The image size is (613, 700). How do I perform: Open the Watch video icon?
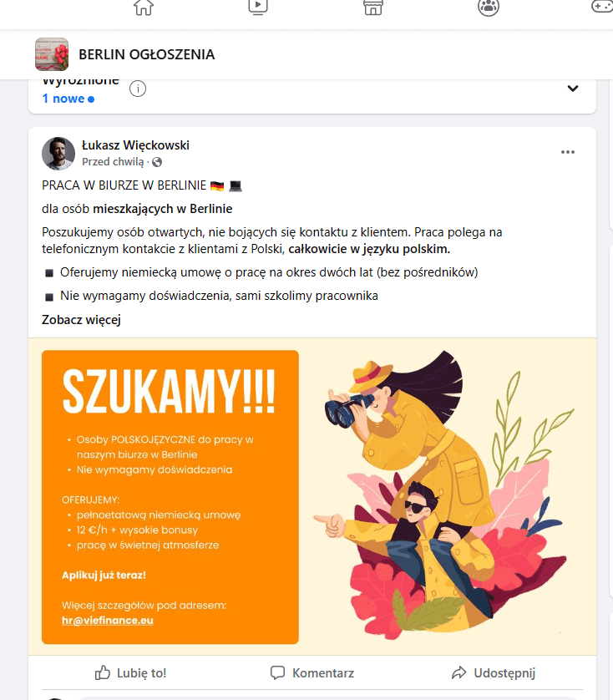(x=257, y=7)
